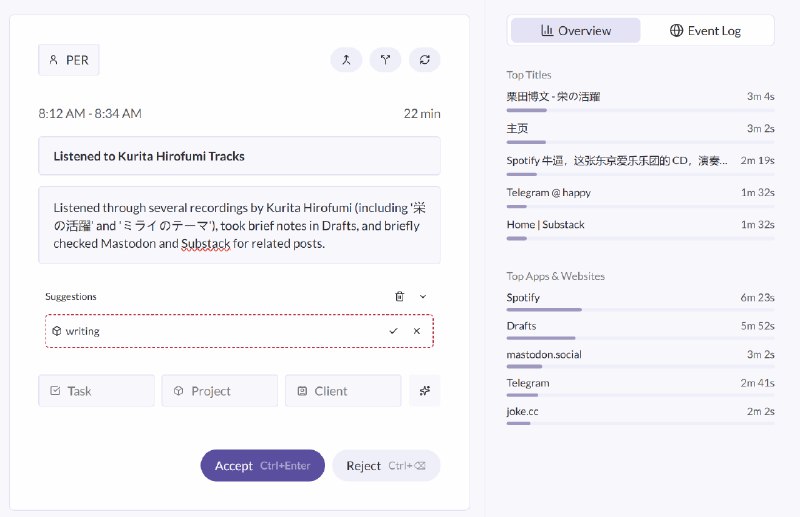Screen dimensions: 800x517
Task: Collapse the Suggestions section chevron
Action: coord(422,297)
